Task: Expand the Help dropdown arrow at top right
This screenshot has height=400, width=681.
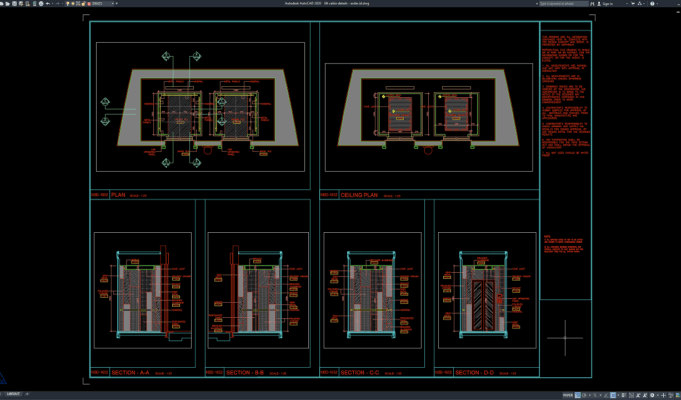Action: 658,3
